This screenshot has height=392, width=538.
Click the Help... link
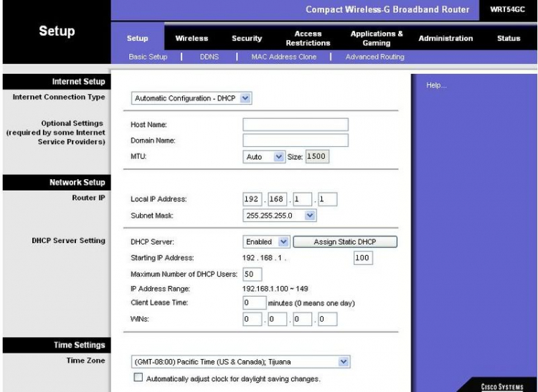(436, 85)
